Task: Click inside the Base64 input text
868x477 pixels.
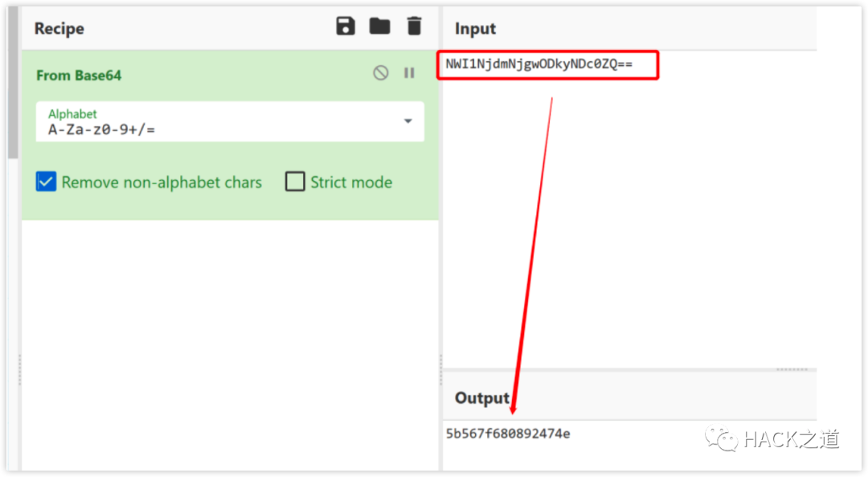Action: tap(538, 64)
